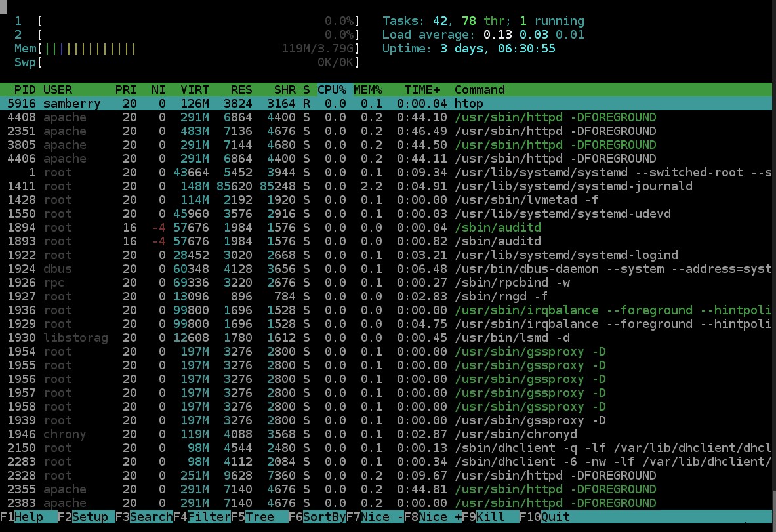Image resolution: width=776 pixels, height=532 pixels.
Task: Sort by the USER column header
Action: coord(58,90)
